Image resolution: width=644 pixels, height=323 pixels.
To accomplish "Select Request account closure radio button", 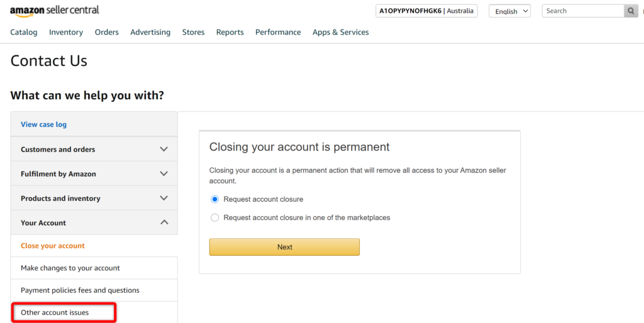I will coord(215,199).
